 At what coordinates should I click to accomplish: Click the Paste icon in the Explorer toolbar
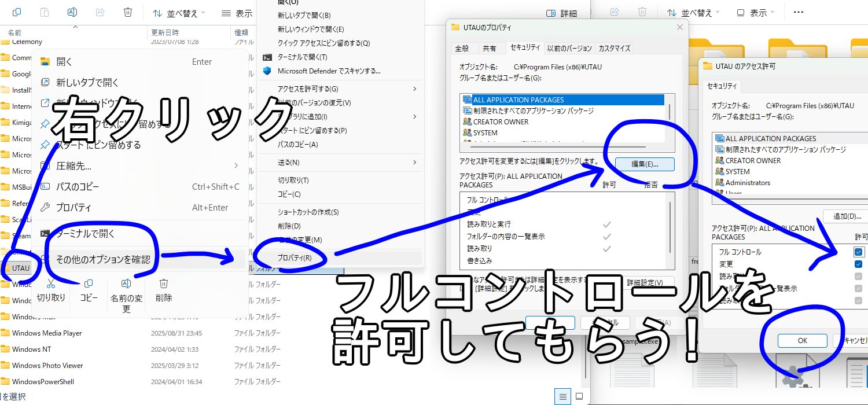coord(45,12)
